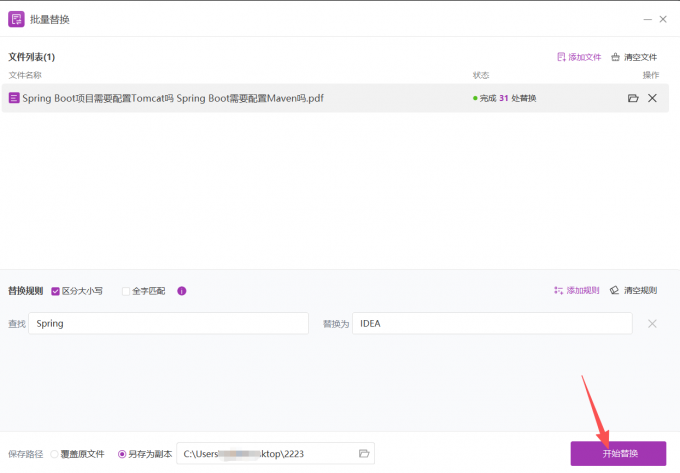Click 清空规则 to clear rules
Image resolution: width=680 pixels, height=473 pixels.
pyautogui.click(x=634, y=290)
